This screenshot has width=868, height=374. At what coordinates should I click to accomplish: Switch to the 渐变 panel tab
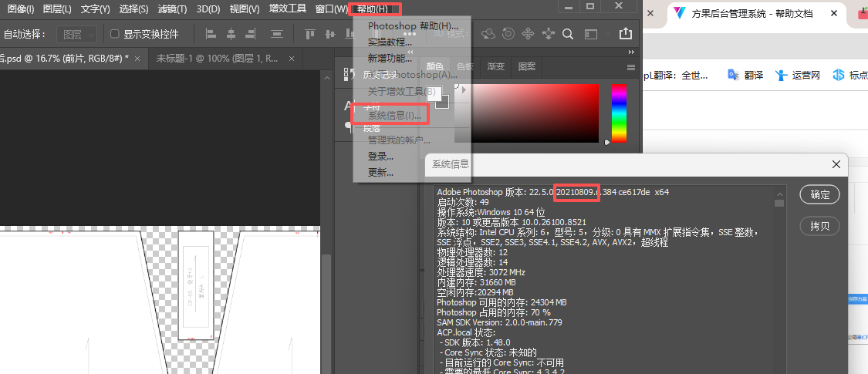point(496,66)
